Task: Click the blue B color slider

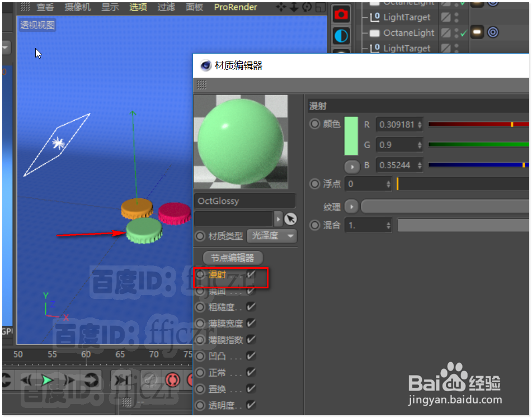Action: click(x=478, y=165)
